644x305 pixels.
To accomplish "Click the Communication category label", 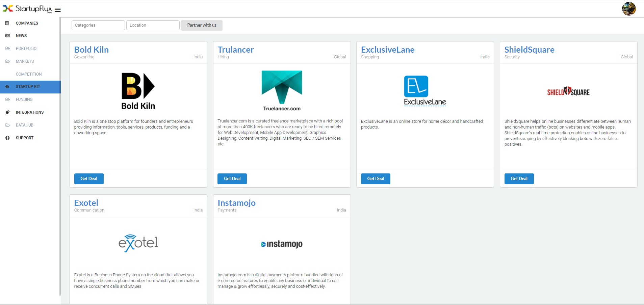I will pyautogui.click(x=89, y=210).
